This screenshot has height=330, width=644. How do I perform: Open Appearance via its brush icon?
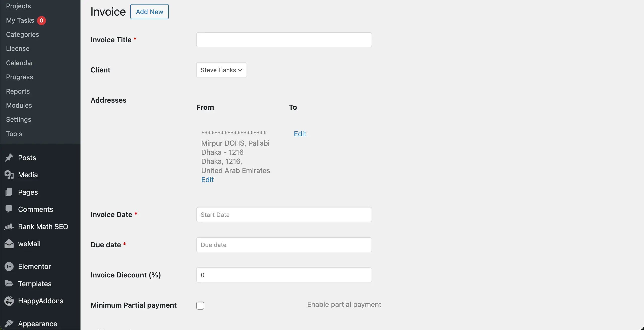tap(9, 323)
